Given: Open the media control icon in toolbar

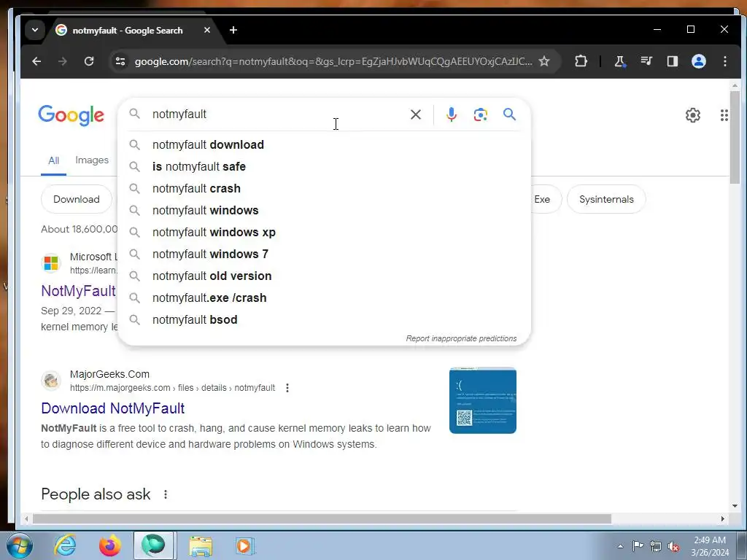Looking at the screenshot, I should click(x=646, y=61).
